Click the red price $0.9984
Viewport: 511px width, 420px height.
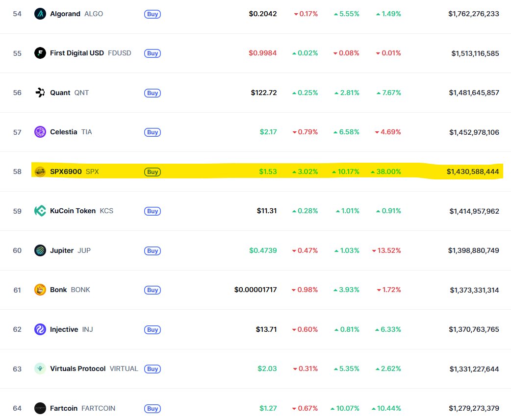pyautogui.click(x=263, y=53)
